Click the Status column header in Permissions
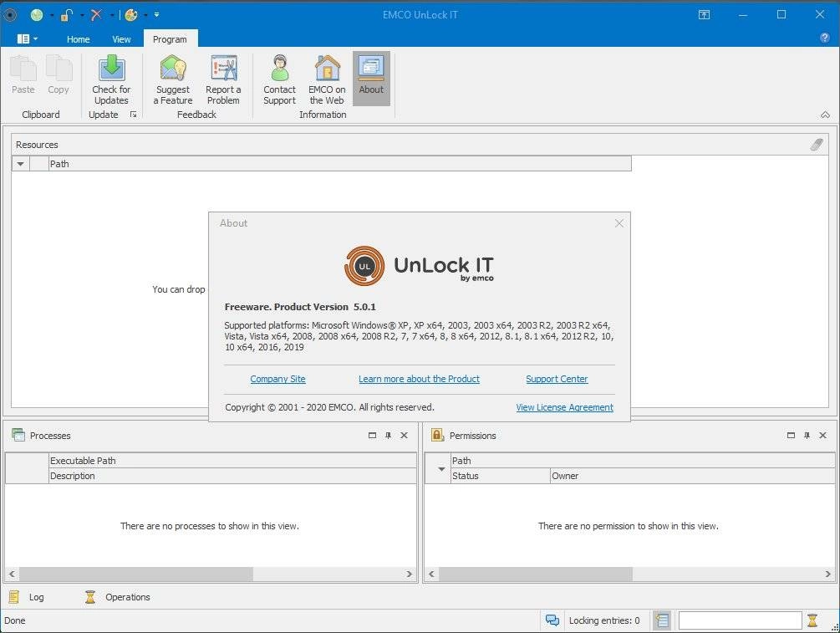Screen dimensions: 840x633 [501, 476]
